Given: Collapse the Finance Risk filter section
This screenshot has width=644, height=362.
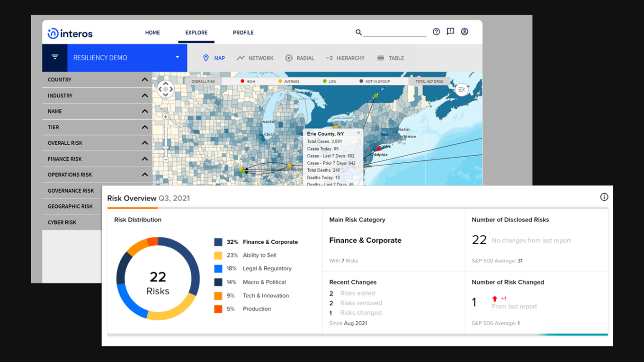Looking at the screenshot, I should [x=144, y=159].
